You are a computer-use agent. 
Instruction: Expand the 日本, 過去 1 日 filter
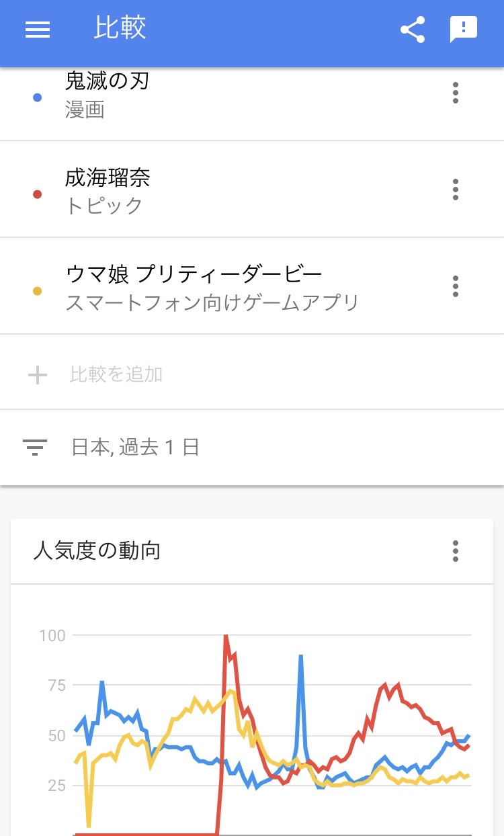[x=136, y=447]
